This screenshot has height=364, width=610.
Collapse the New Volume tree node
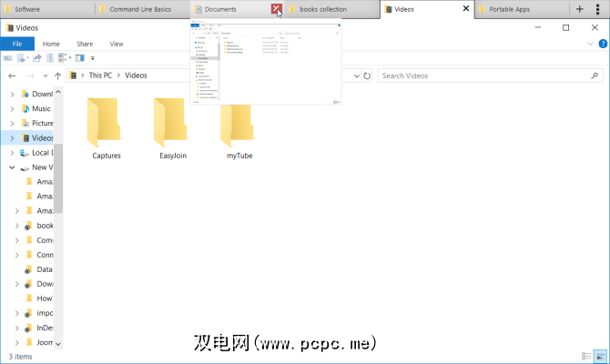point(12,167)
